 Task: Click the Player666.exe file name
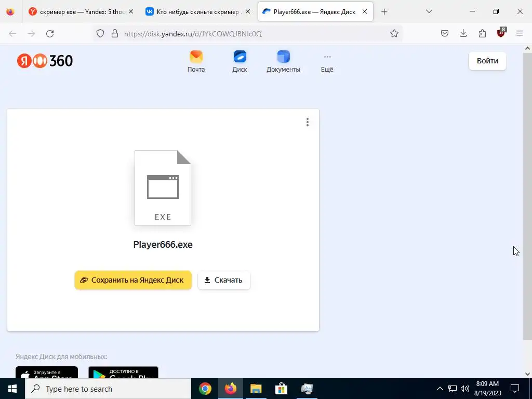[x=163, y=245]
